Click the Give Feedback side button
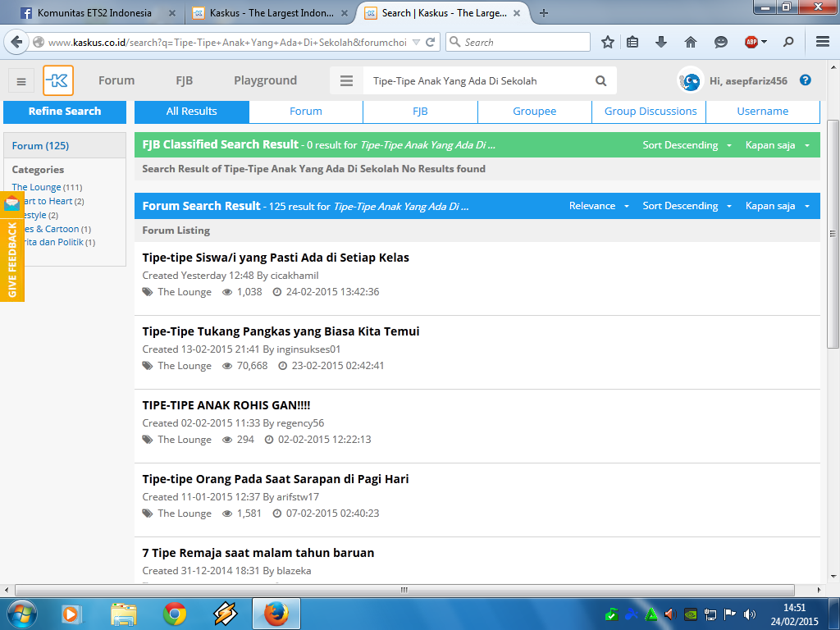Screen dimensions: 840x630 pyautogui.click(x=11, y=259)
